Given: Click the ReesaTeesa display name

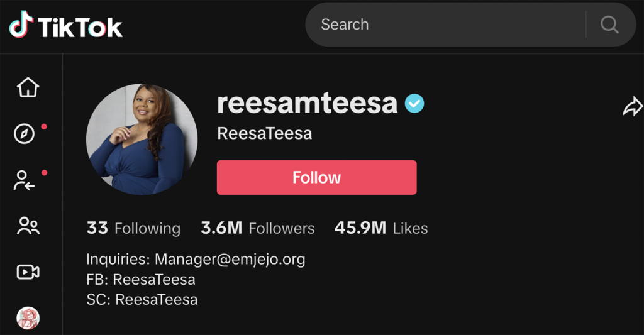Looking at the screenshot, I should pos(264,133).
